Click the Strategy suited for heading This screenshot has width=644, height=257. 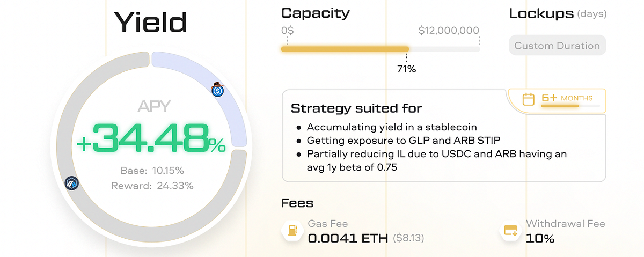coord(356,108)
